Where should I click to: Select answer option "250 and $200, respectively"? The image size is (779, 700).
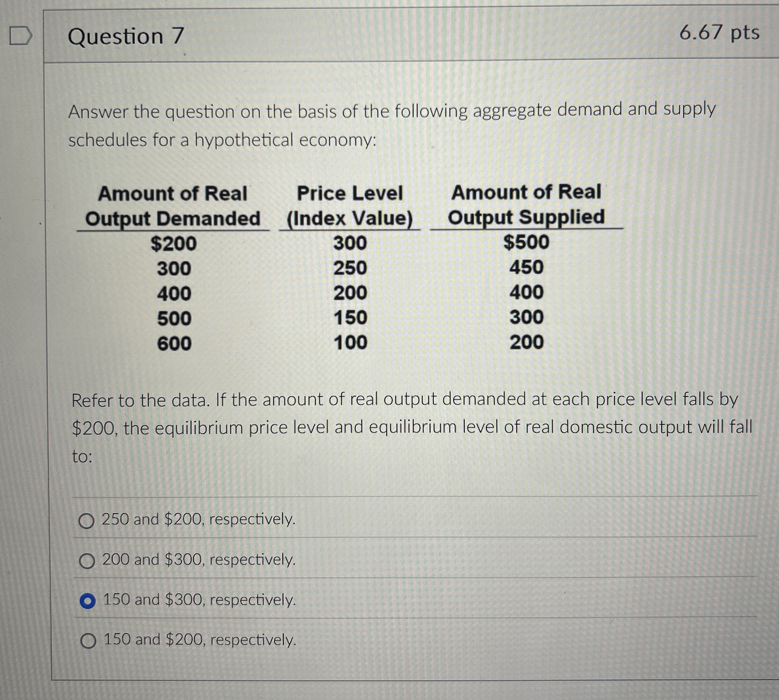[x=88, y=520]
